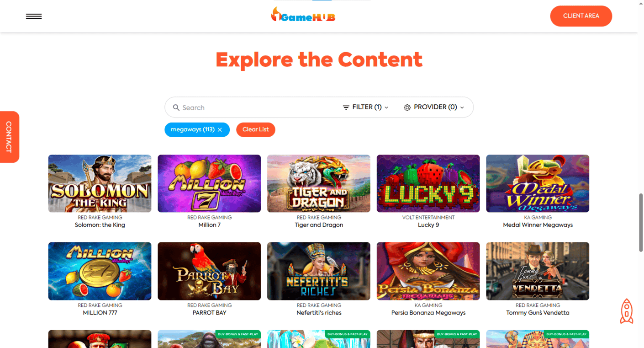Open the CLIENT AREA button
644x348 pixels.
[581, 16]
